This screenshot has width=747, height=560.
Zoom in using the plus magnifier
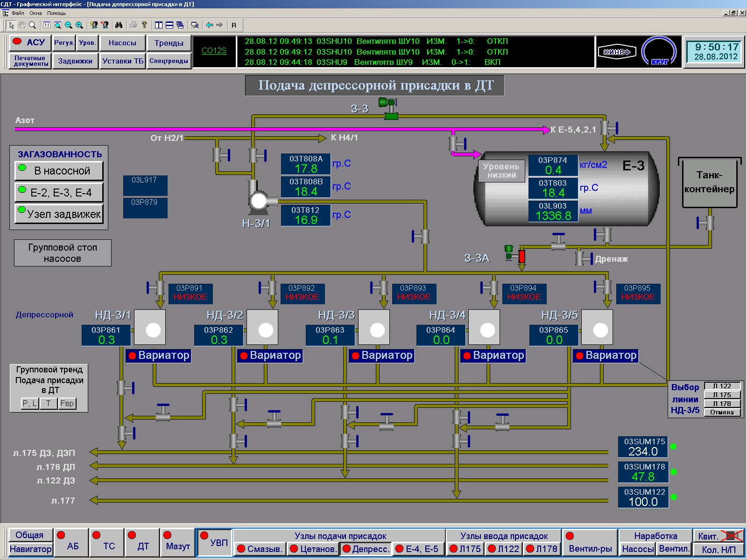(x=79, y=25)
